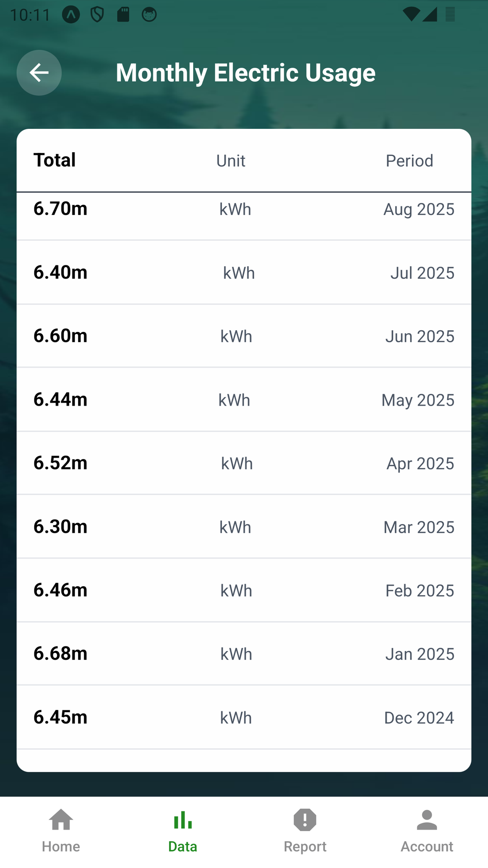Tap the 6.44m total for May 2025
The width and height of the screenshot is (488, 868).
(x=61, y=400)
